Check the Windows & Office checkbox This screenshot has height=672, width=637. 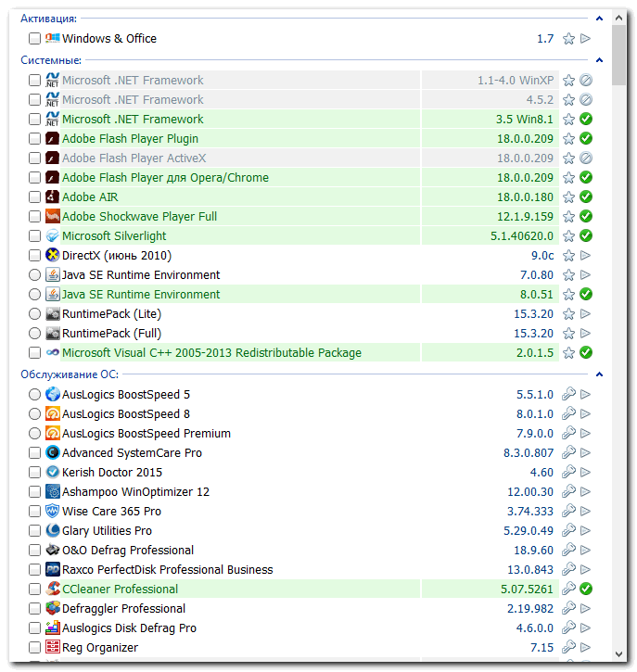(35, 39)
